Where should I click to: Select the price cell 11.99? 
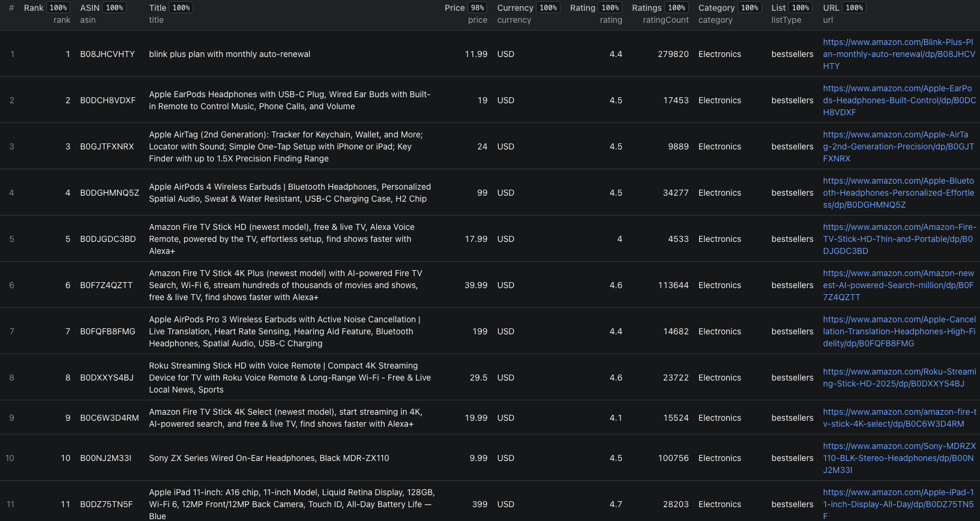pos(476,54)
